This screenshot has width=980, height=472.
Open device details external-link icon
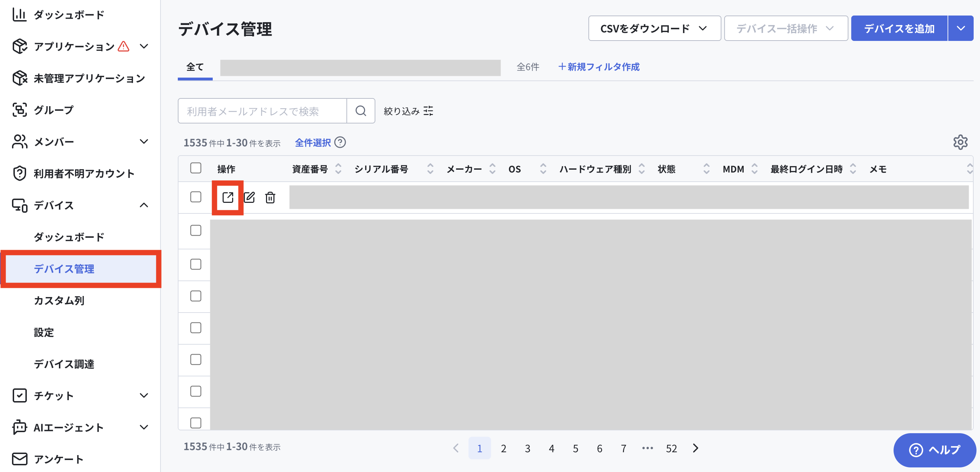click(x=228, y=198)
